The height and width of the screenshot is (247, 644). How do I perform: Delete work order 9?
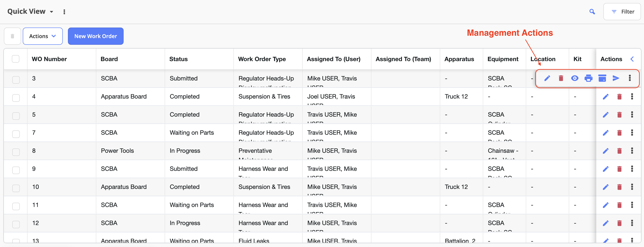point(619,169)
